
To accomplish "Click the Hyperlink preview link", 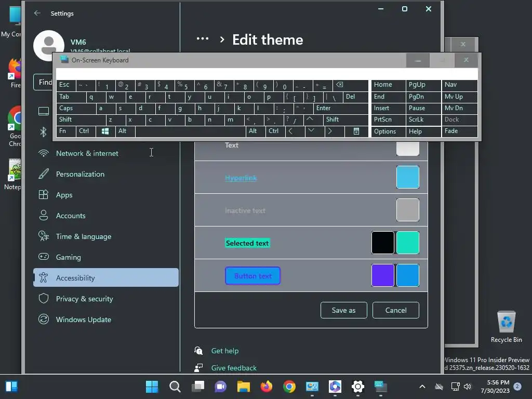I will (241, 178).
